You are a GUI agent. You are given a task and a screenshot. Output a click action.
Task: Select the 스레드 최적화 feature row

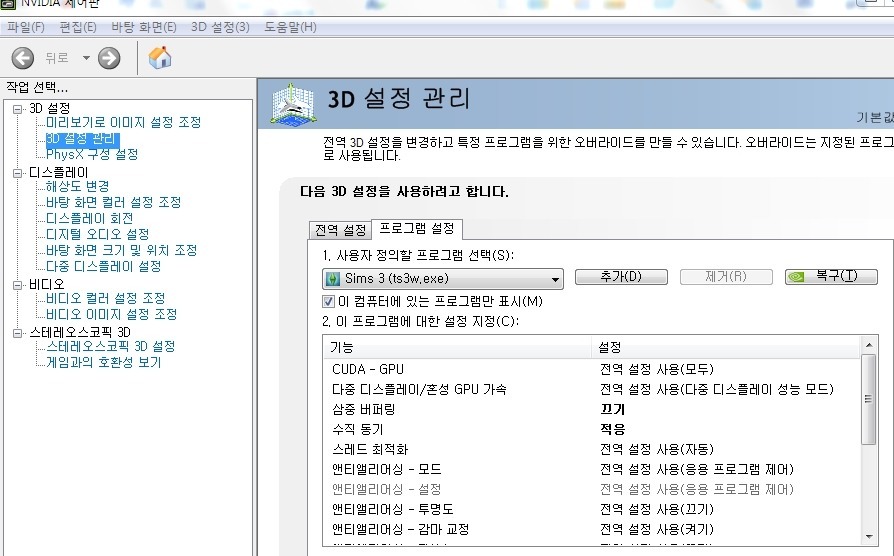[x=592, y=449]
